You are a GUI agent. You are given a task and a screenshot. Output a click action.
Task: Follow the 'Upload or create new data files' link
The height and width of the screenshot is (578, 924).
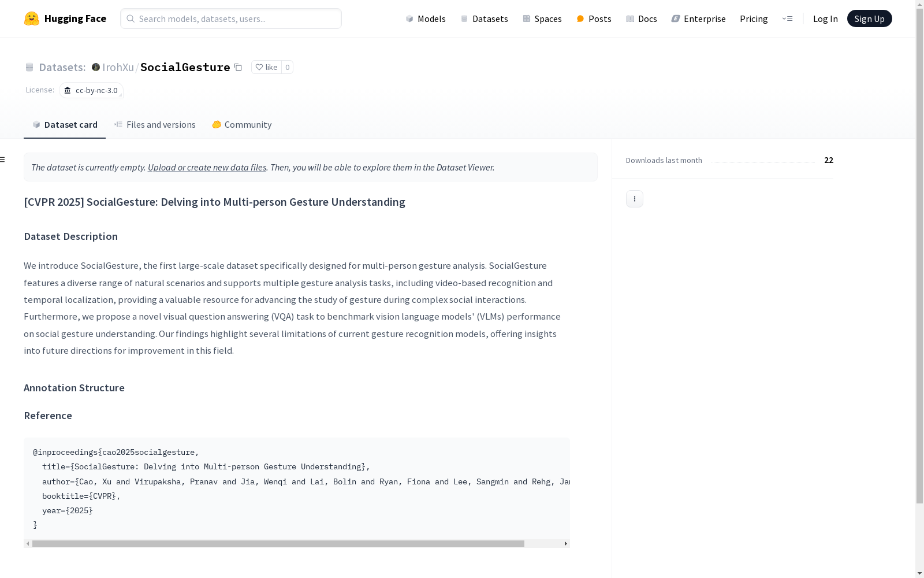click(x=207, y=167)
